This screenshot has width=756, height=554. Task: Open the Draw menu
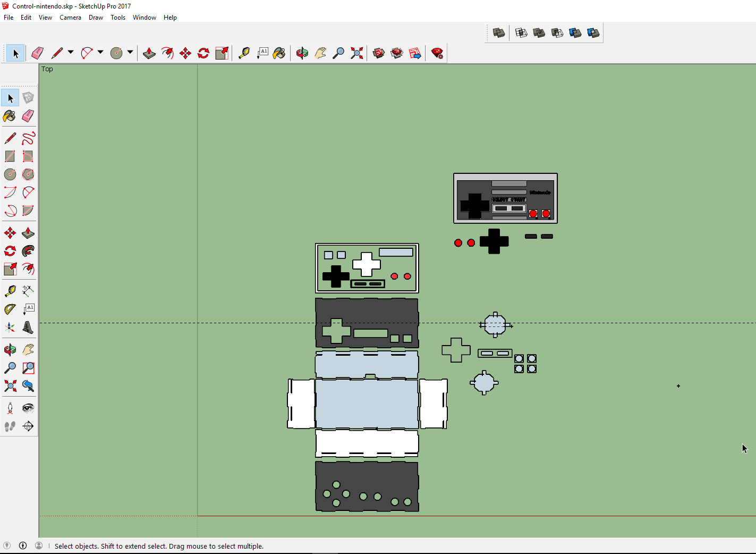96,18
